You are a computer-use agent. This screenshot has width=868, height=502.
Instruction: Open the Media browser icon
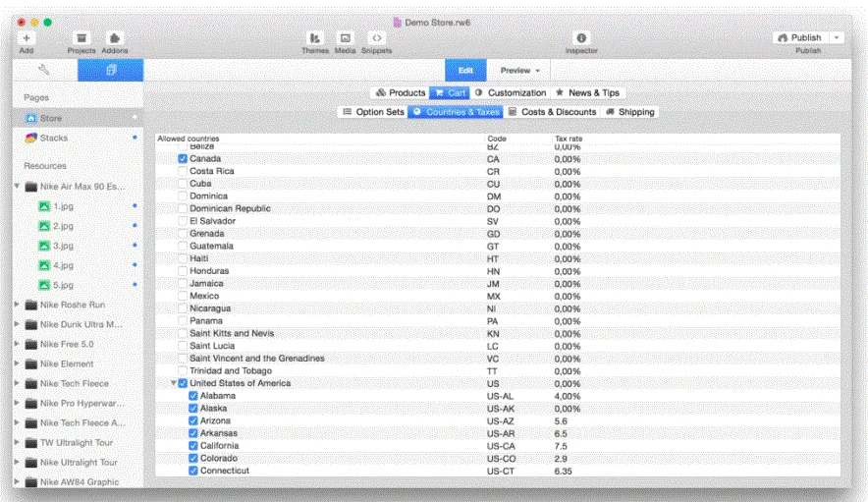click(345, 37)
